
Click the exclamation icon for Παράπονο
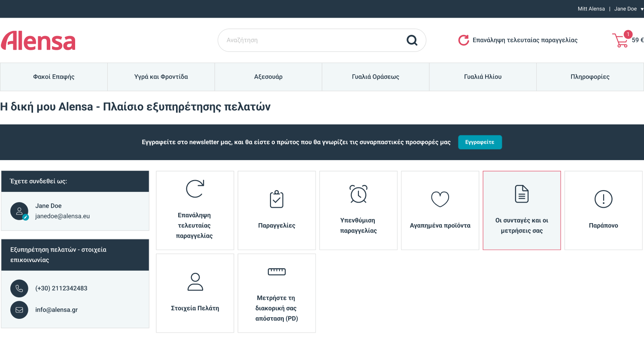tap(603, 199)
